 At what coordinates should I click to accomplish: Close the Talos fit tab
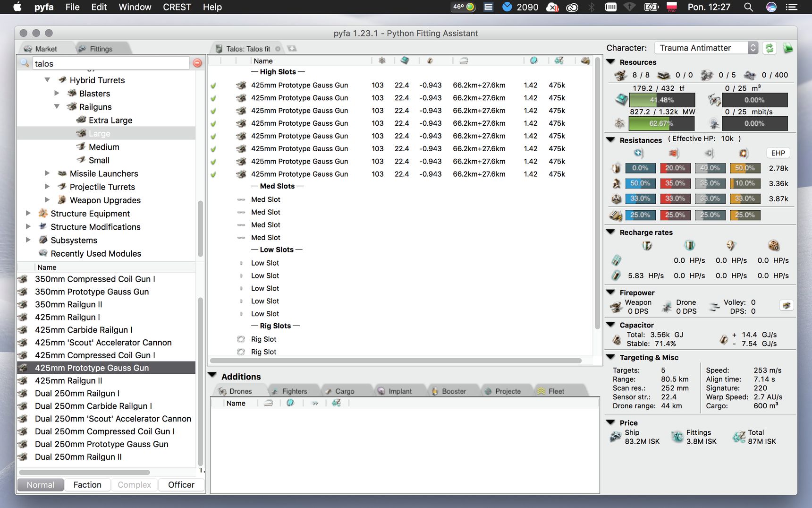pyautogui.click(x=278, y=49)
